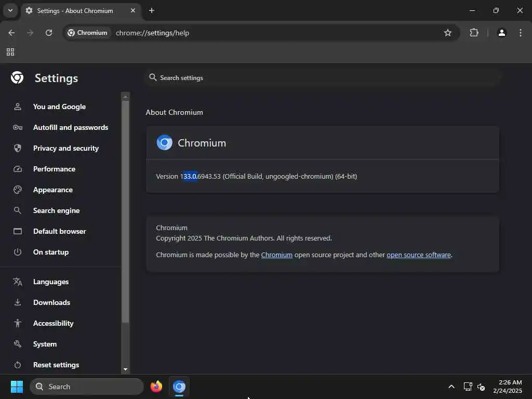Screen dimensions: 532x399
Task: Open Performance settings
Action: [x=54, y=169]
